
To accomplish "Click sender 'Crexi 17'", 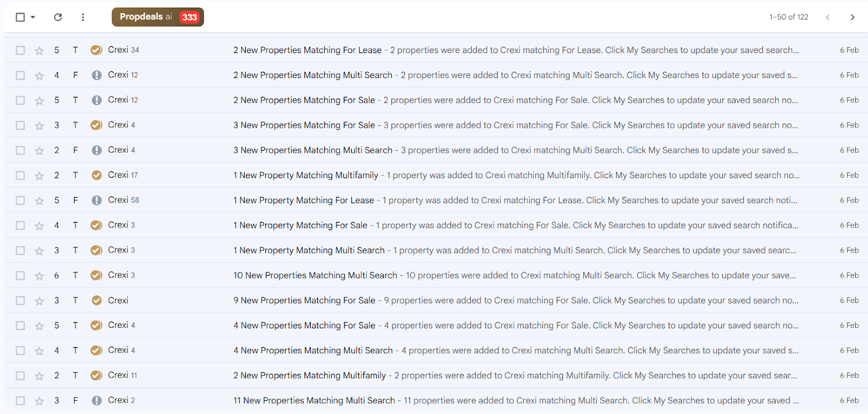I will point(123,175).
